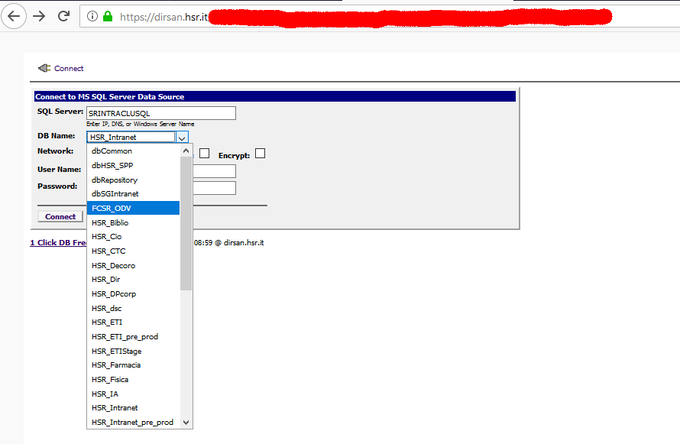Click the browser forward arrow

pyautogui.click(x=39, y=16)
